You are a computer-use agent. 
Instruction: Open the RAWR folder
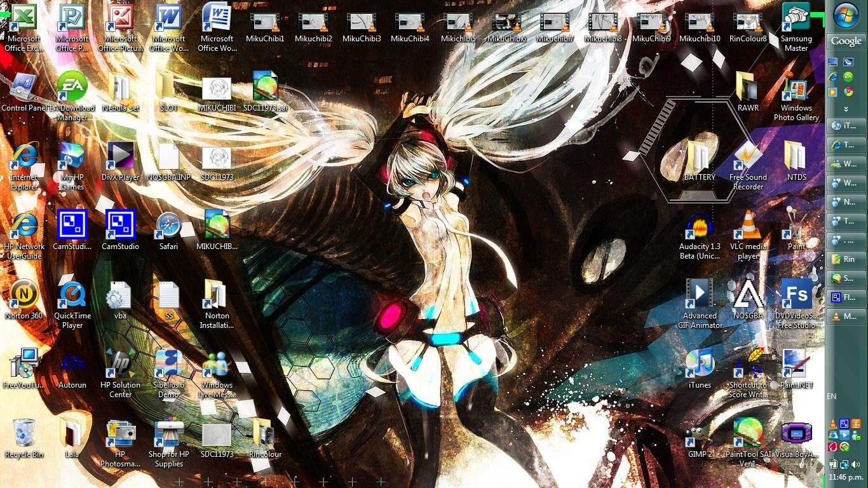[748, 93]
